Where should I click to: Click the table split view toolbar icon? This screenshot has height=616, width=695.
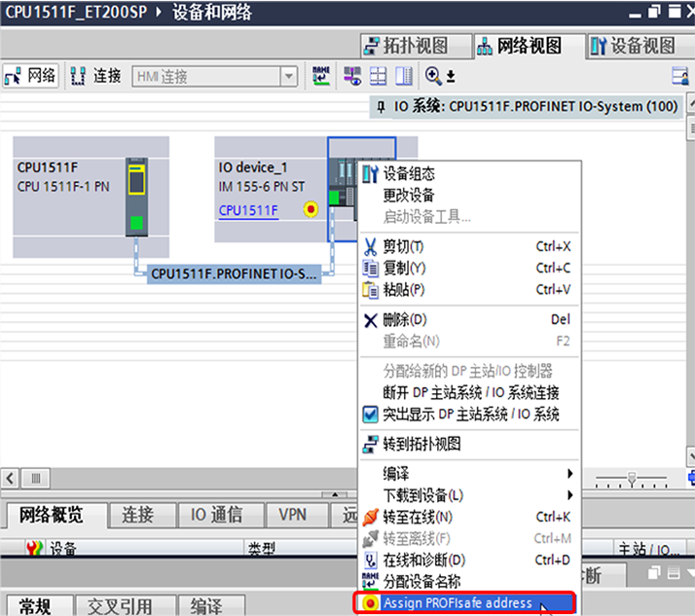[378, 76]
